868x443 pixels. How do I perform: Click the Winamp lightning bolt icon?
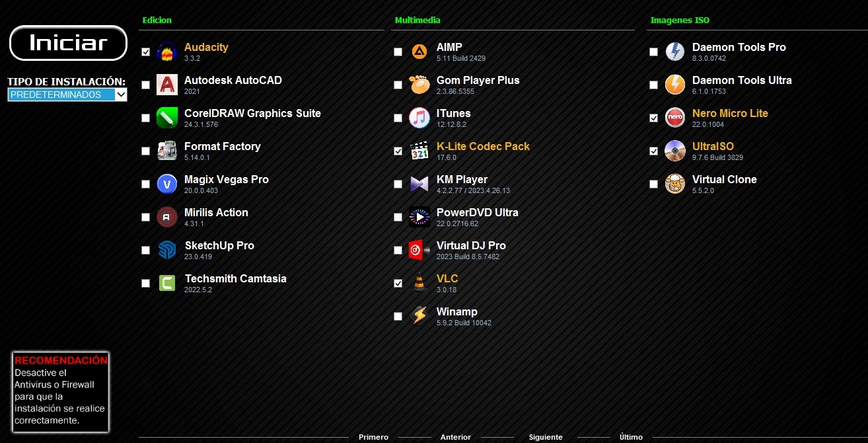[x=419, y=317]
